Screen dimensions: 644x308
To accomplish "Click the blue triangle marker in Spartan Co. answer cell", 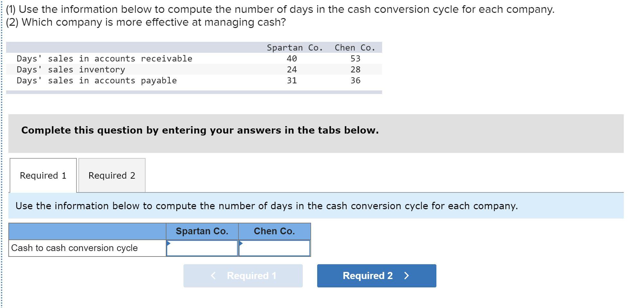I will pyautogui.click(x=168, y=244).
